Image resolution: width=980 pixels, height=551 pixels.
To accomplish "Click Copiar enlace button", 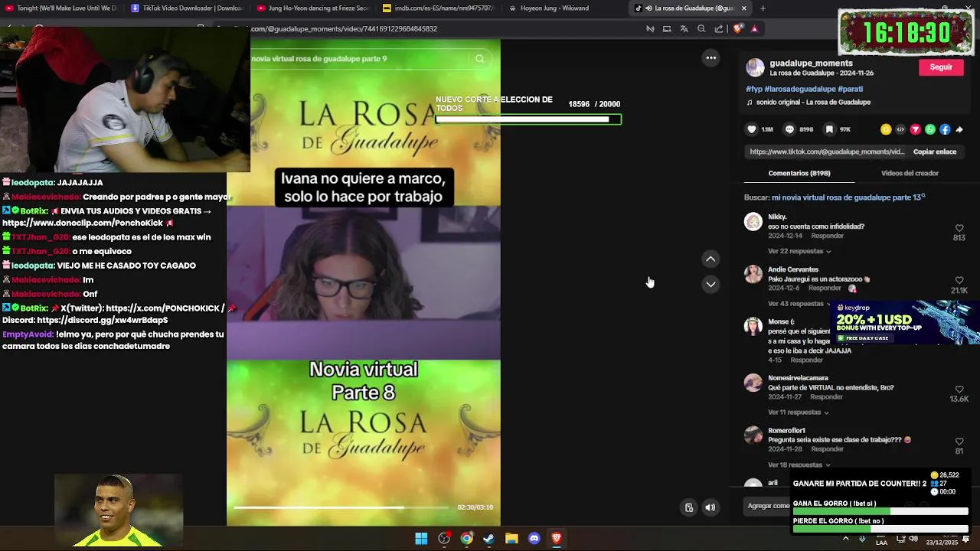I will (x=935, y=152).
